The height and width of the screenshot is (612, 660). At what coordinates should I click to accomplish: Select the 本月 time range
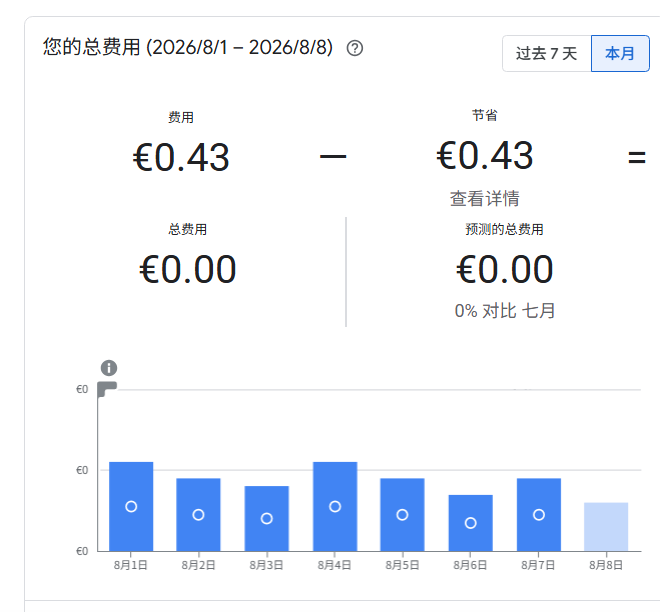620,53
